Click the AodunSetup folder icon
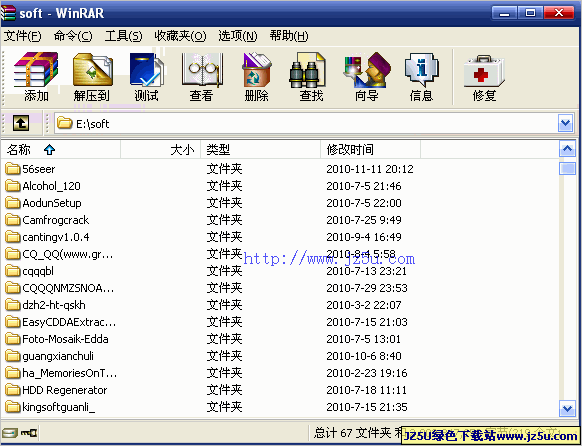Image resolution: width=582 pixels, height=446 pixels. coord(13,203)
